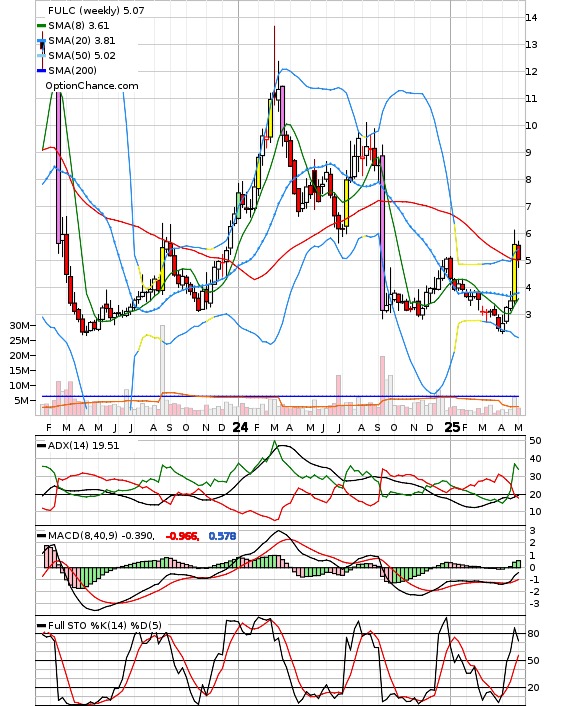Click the SMA(50) 5.02 legend label
The width and height of the screenshot is (566, 706).
click(82, 55)
